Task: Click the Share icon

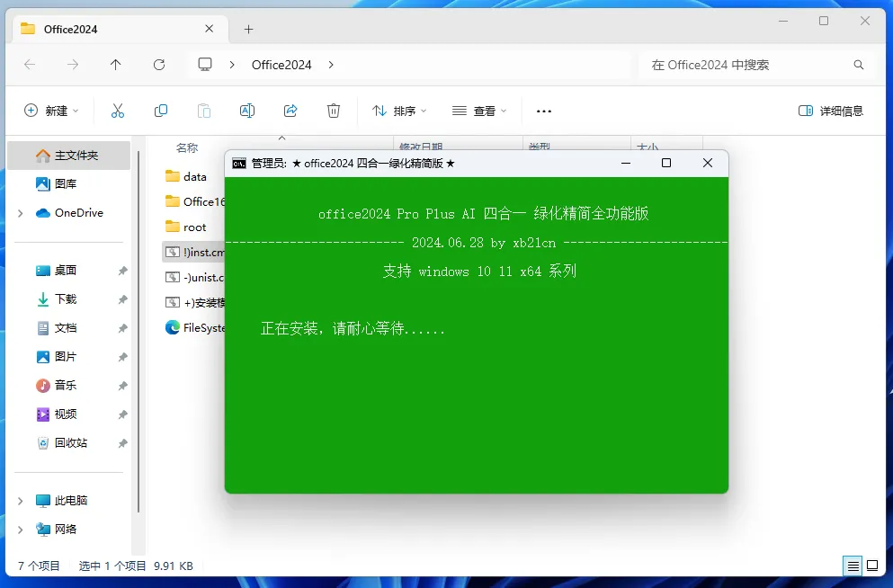Action: tap(290, 111)
